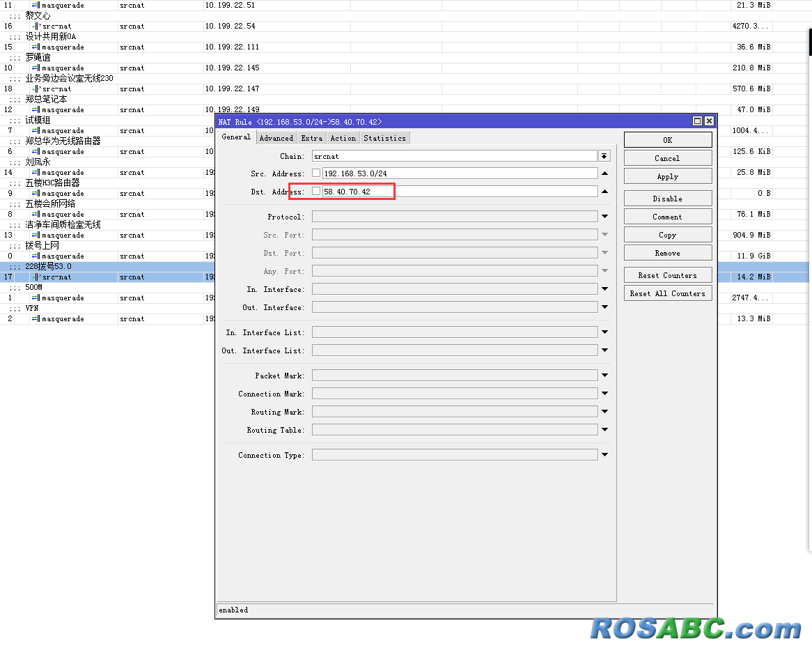Switch to the Advanced tab
The height and width of the screenshot is (648, 812).
[x=276, y=138]
